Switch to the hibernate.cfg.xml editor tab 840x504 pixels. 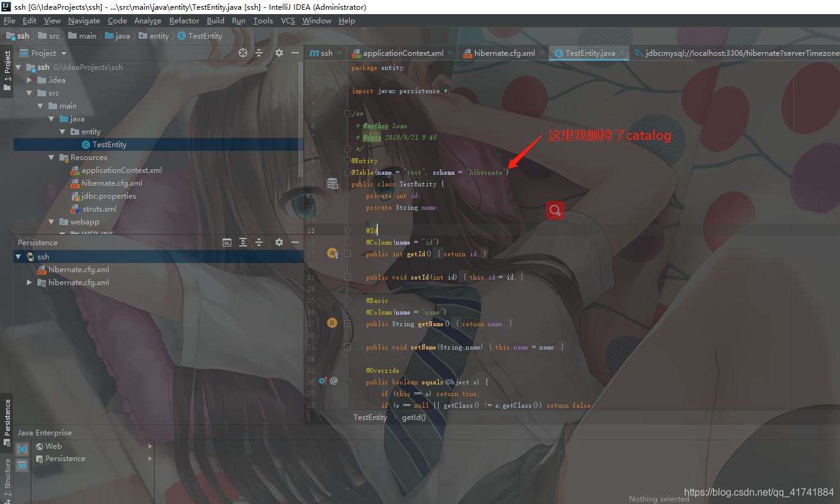point(504,53)
